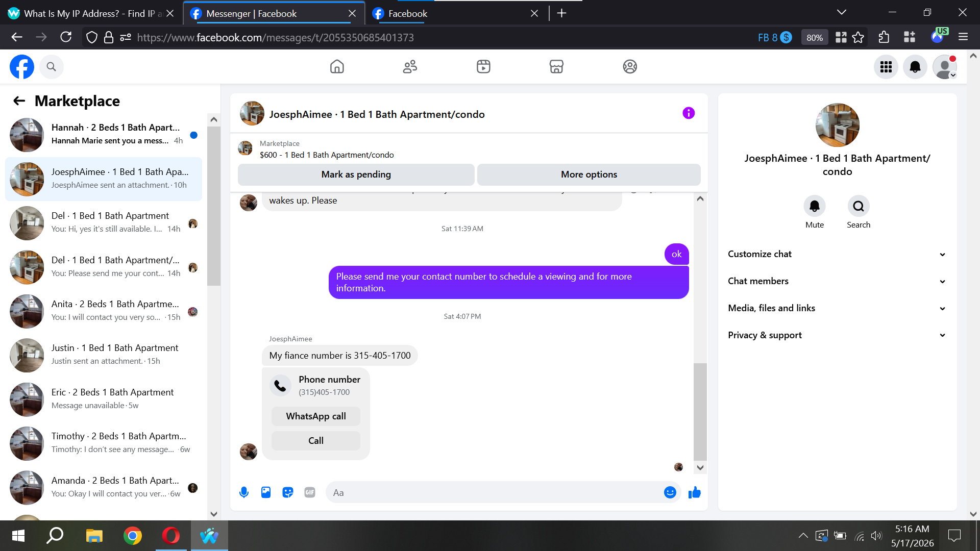The width and height of the screenshot is (980, 551).
Task: Open Windows Start menu
Action: [x=18, y=536]
